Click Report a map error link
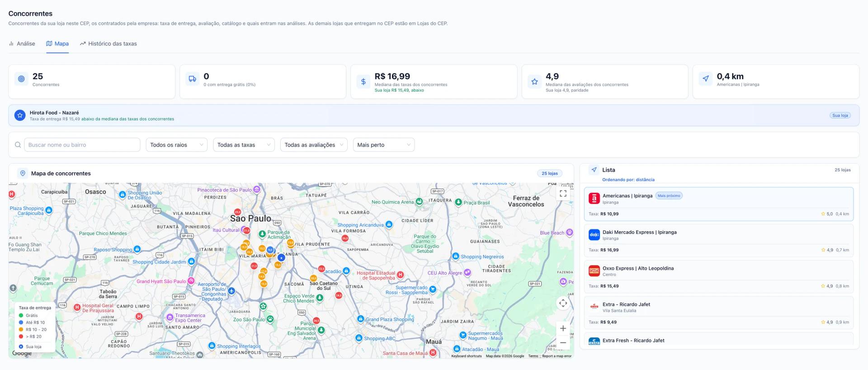Viewport: 868px width, 370px height. (x=557, y=356)
